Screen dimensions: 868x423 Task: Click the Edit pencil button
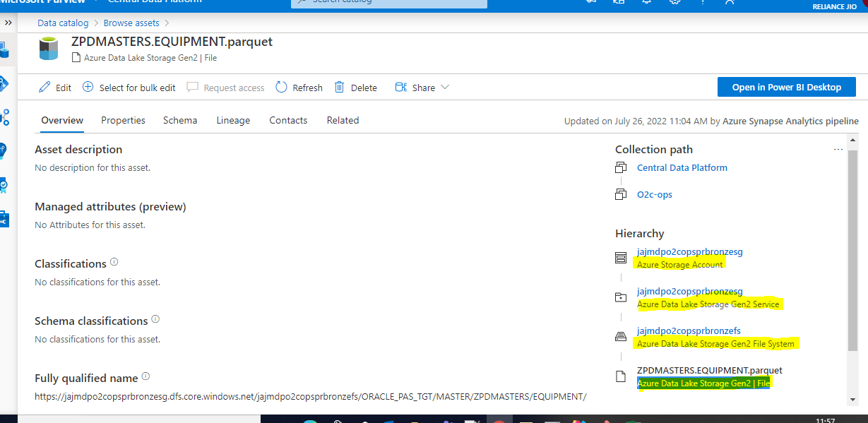pos(55,88)
